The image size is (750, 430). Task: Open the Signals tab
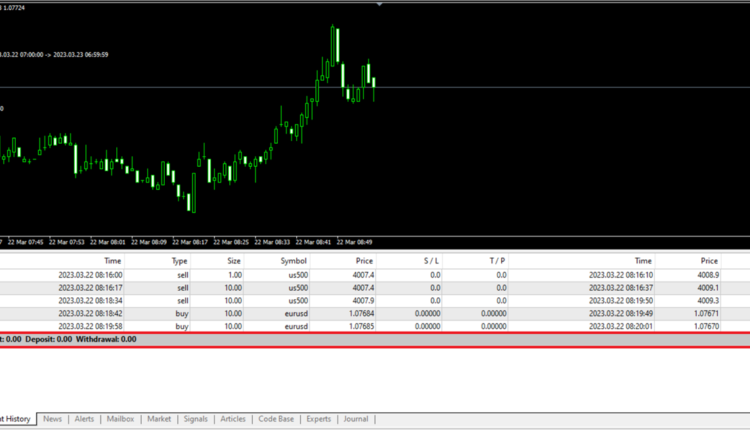pyautogui.click(x=197, y=419)
